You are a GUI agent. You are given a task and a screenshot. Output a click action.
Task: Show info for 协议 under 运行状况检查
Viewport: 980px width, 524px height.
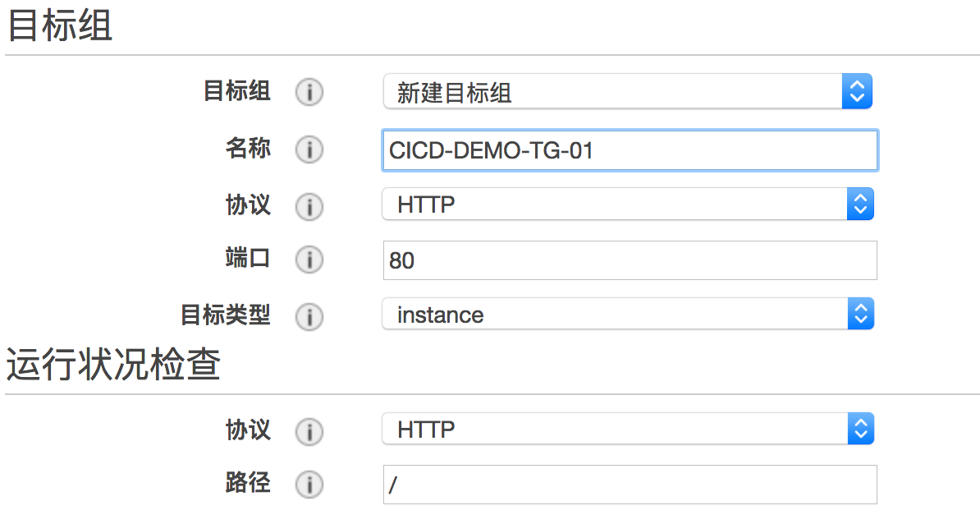click(x=309, y=431)
